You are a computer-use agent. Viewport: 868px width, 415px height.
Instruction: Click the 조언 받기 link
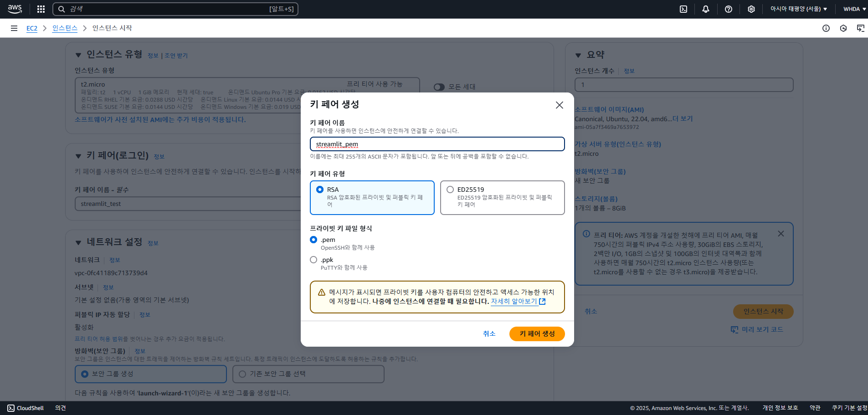pos(176,56)
